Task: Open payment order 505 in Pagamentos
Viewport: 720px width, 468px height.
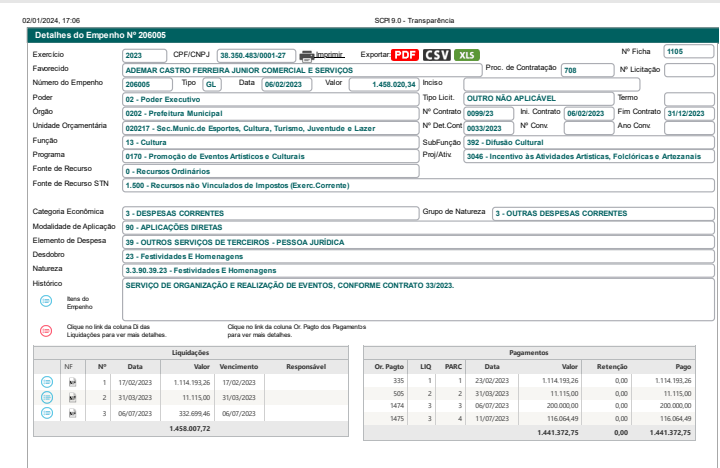Action: click(x=397, y=395)
